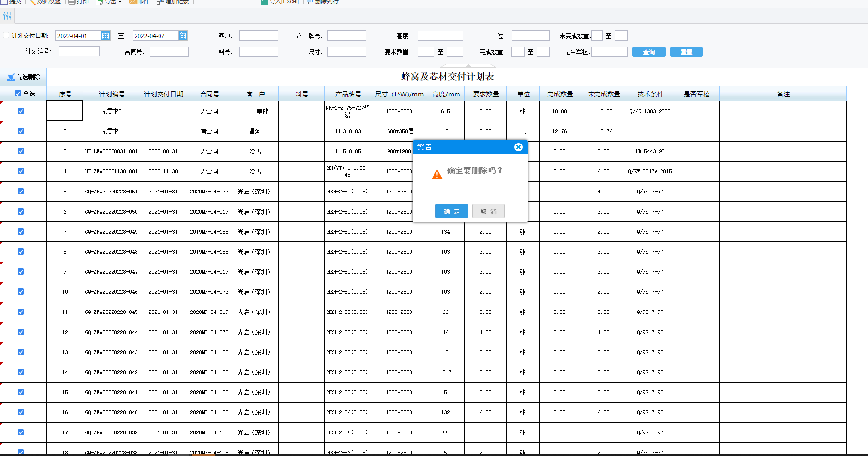Focus the 单位 filter input
This screenshot has width=868, height=456.
pyautogui.click(x=531, y=36)
